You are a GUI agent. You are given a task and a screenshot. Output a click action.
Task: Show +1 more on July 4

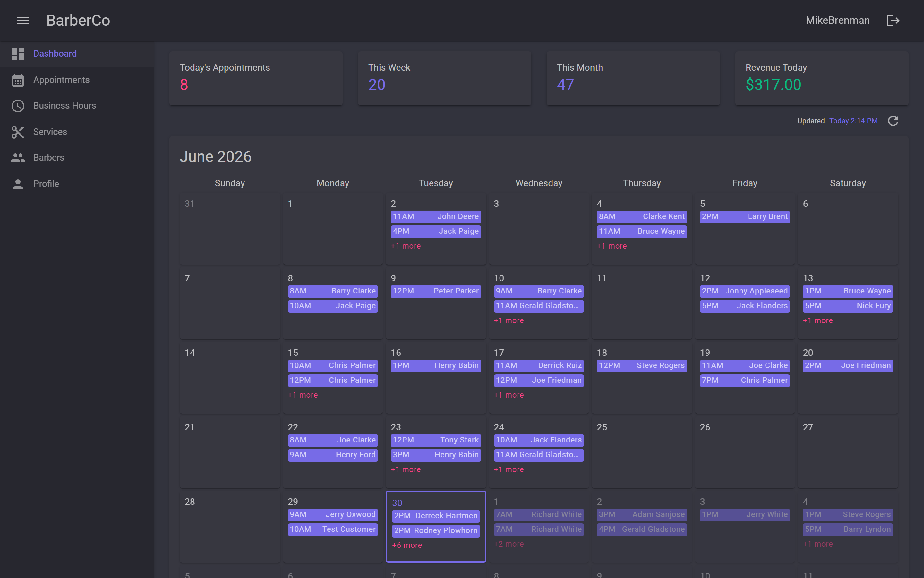click(817, 544)
